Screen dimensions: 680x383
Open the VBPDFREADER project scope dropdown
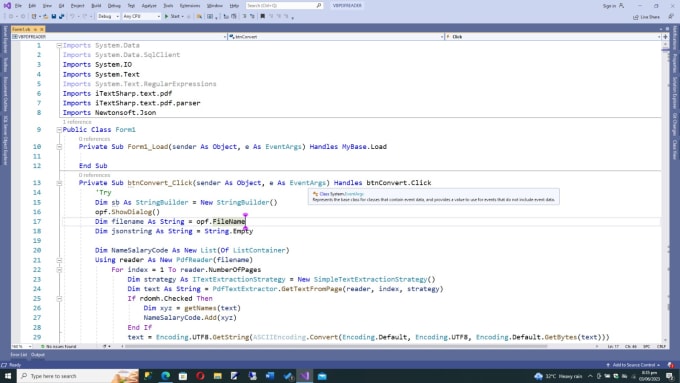pyautogui.click(x=119, y=37)
